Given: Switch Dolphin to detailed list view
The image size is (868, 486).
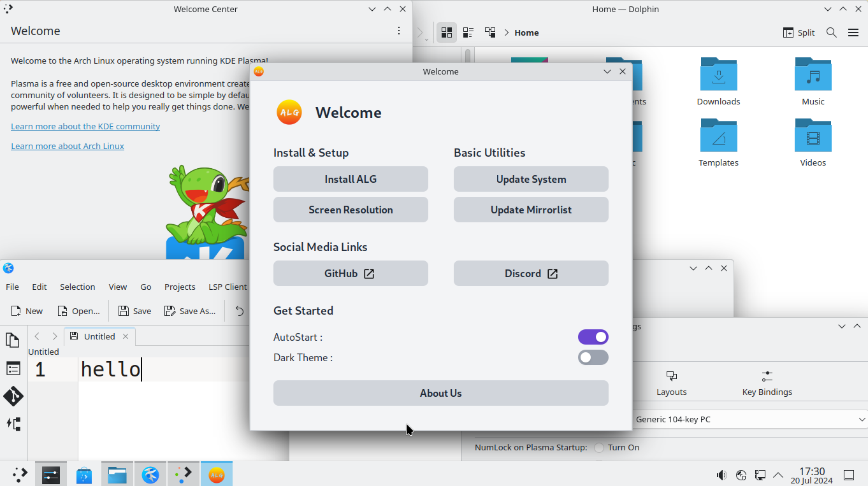Looking at the screenshot, I should 468,32.
